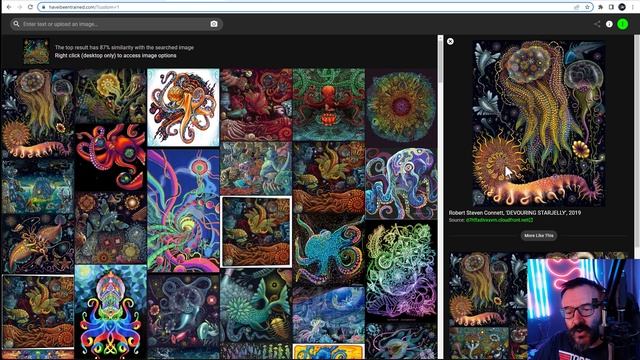640x360 pixels.
Task: Select the circular rainbow mandala thumbnail
Action: coord(401,107)
